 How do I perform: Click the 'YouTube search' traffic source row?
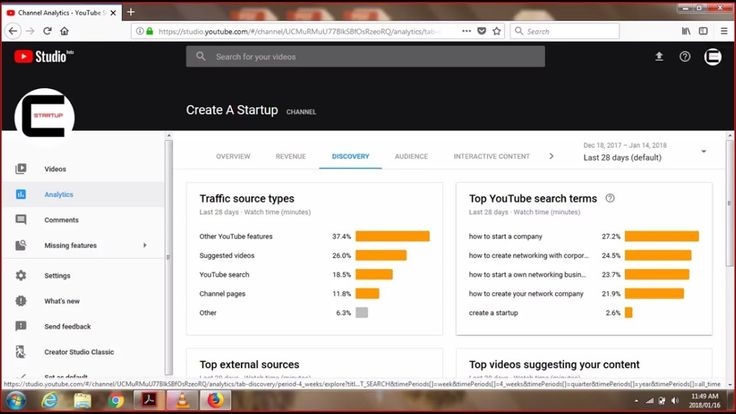pos(314,275)
